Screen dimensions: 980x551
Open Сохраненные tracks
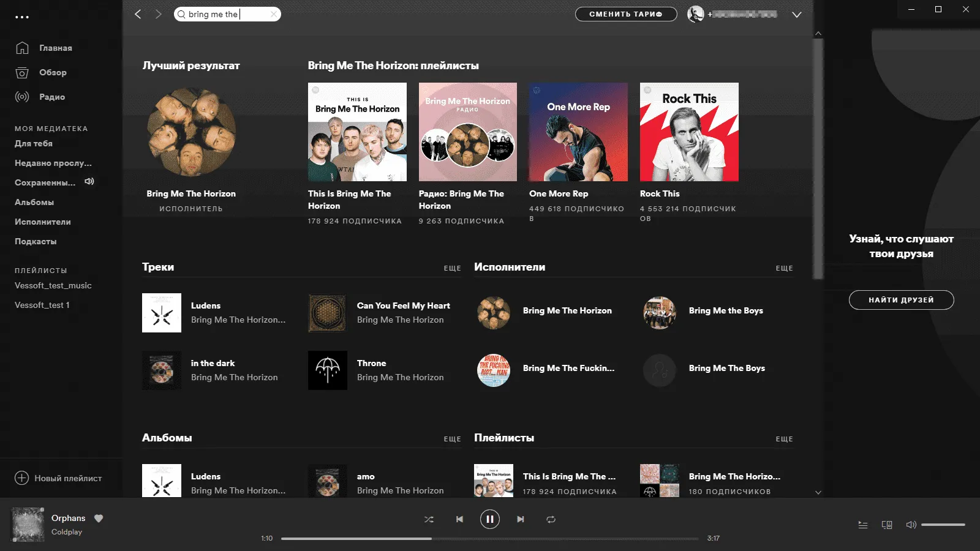click(x=45, y=182)
